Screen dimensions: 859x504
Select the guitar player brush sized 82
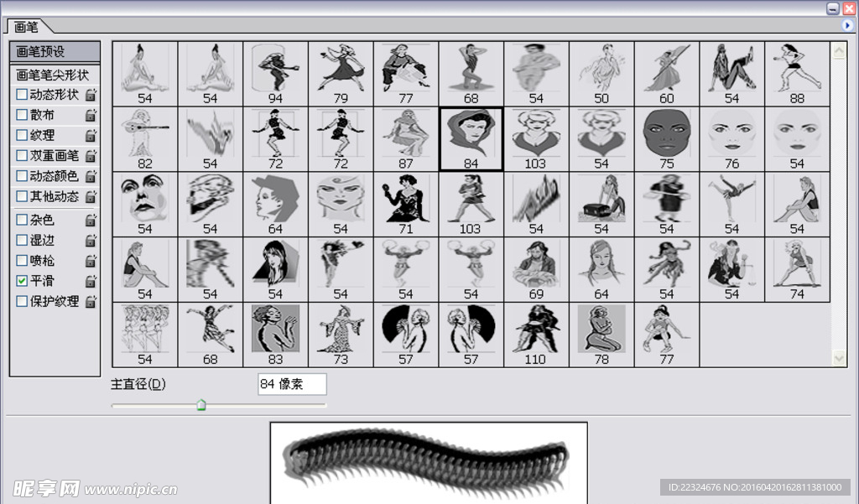point(144,138)
